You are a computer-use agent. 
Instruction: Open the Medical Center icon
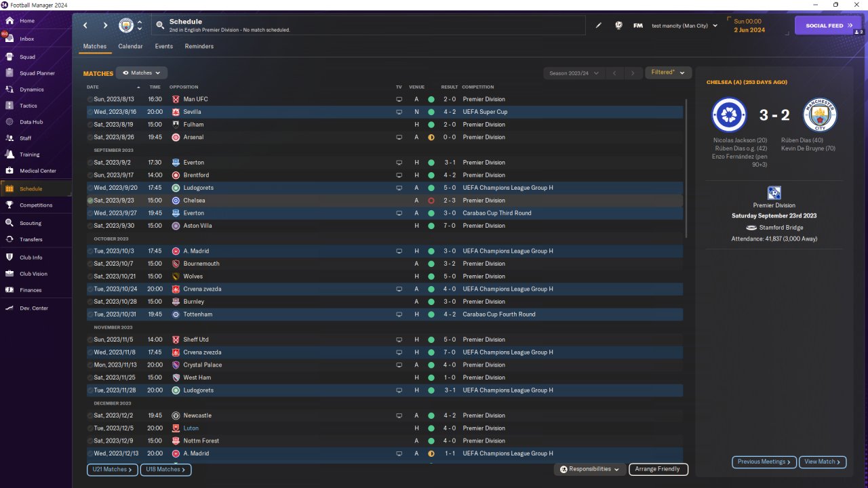click(9, 171)
